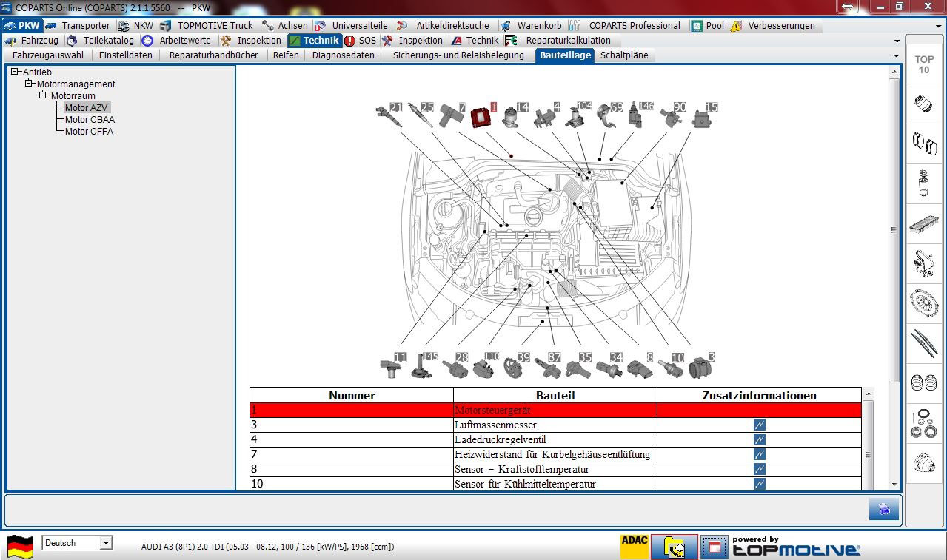This screenshot has width=947, height=560.
Task: Open the TOPMOTIVE Truck module
Action: pos(207,26)
